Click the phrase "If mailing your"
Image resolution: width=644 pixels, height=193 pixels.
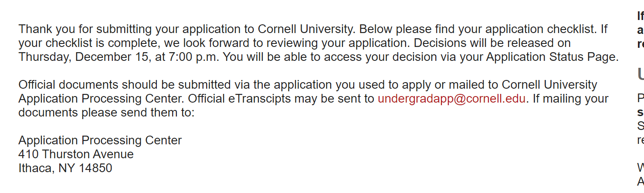[x=570, y=99]
